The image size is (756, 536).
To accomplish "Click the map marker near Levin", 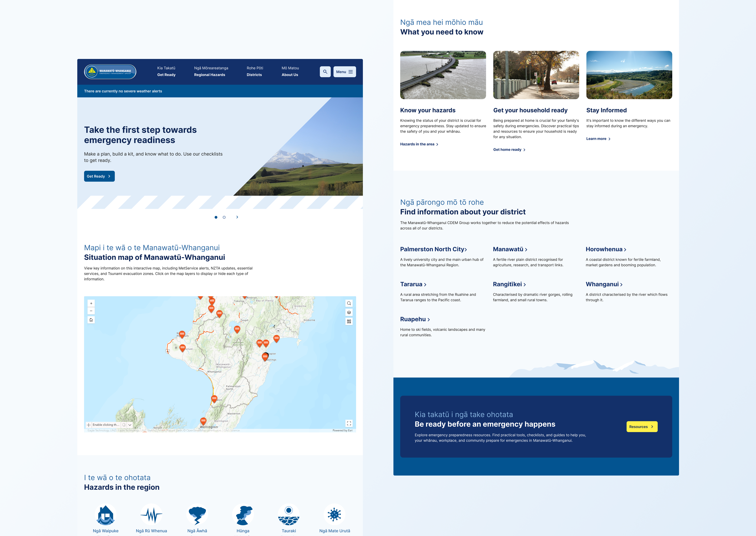I will [214, 399].
